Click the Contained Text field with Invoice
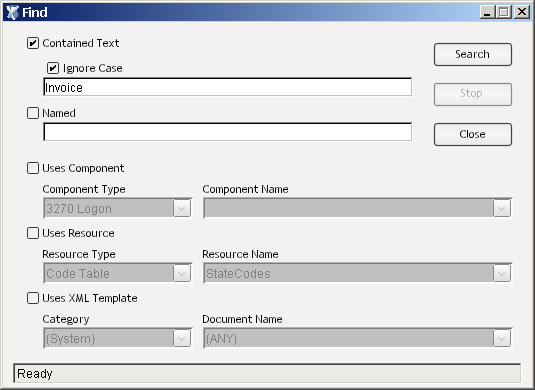Screen dimensions: 535x390 click(x=228, y=87)
